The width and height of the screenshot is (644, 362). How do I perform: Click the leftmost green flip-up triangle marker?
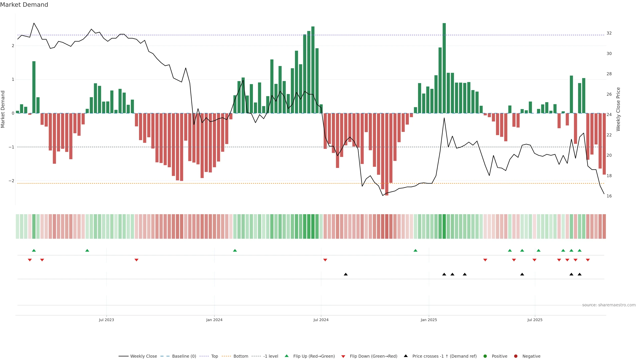pos(34,250)
